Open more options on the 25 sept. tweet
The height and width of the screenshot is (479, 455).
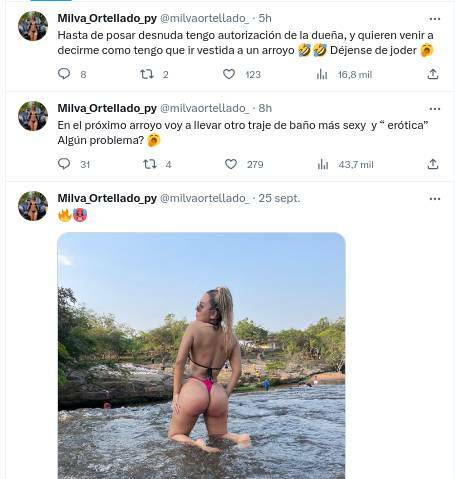435,199
